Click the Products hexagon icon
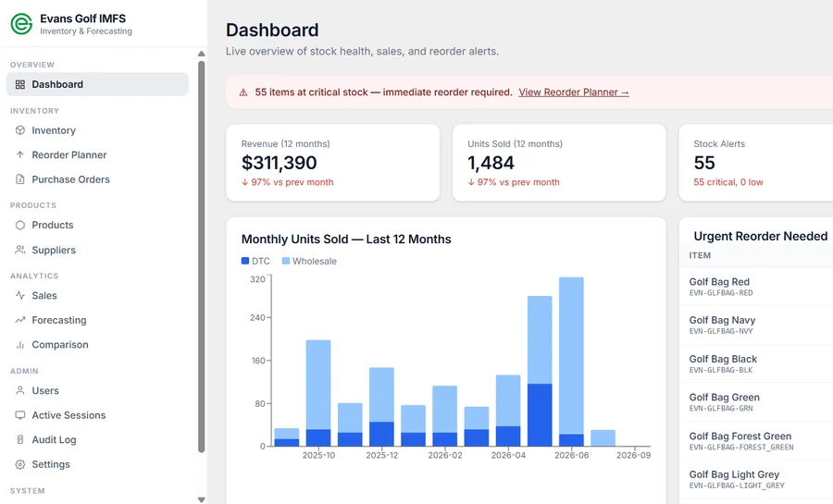833x504 pixels. tap(20, 225)
